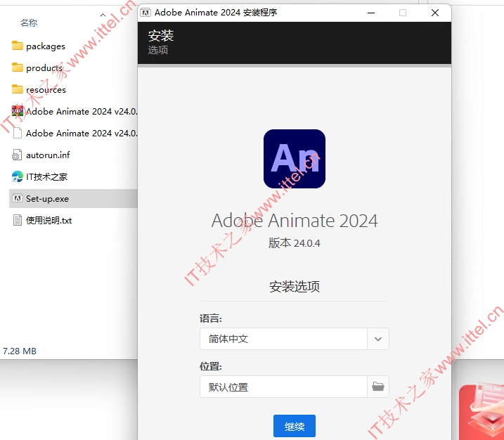This screenshot has height=440, width=504.
Task: Close the Adobe Animate 2024 installer
Action: [435, 13]
